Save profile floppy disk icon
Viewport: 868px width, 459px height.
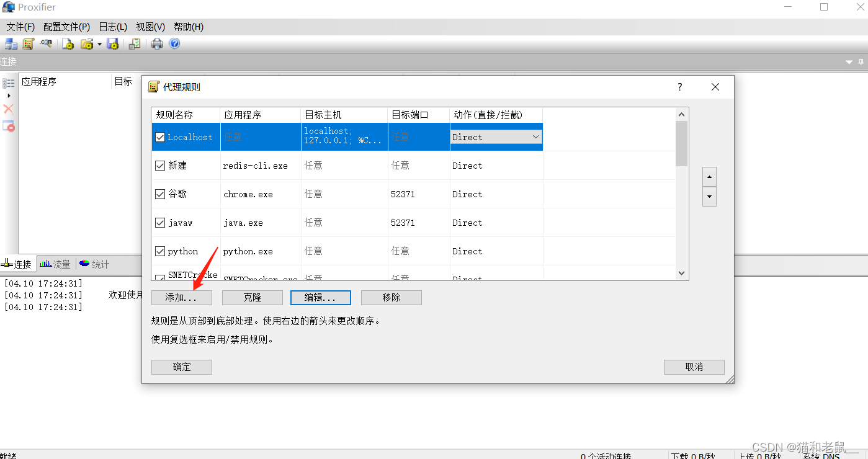click(x=112, y=43)
